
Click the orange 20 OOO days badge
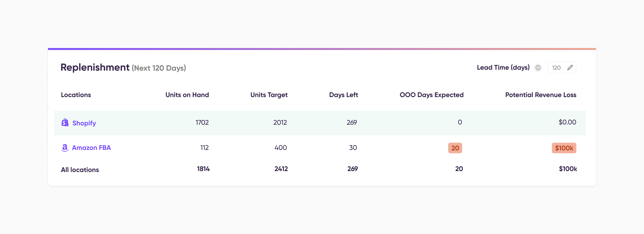(455, 148)
